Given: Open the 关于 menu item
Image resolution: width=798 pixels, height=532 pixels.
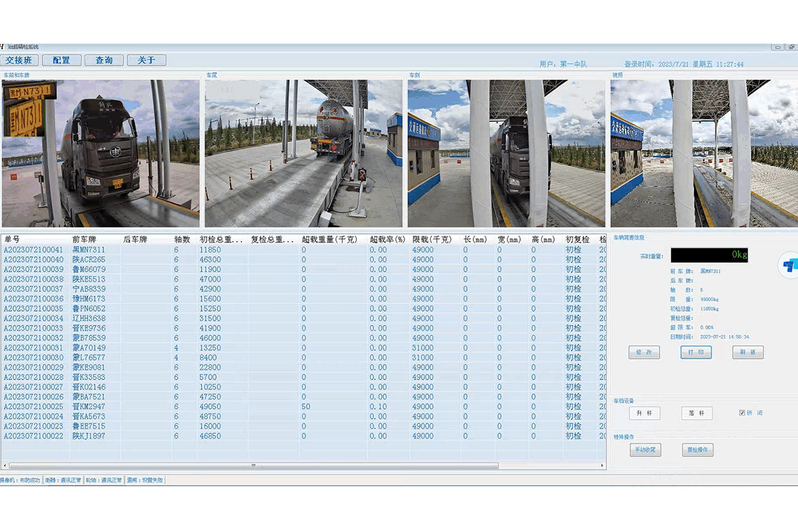Looking at the screenshot, I should point(146,60).
